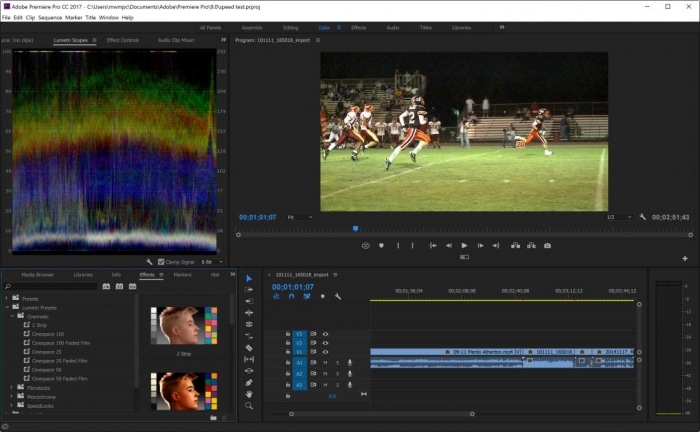Click the Program monitor playhead scrubber
The width and height of the screenshot is (700, 432).
pos(355,228)
